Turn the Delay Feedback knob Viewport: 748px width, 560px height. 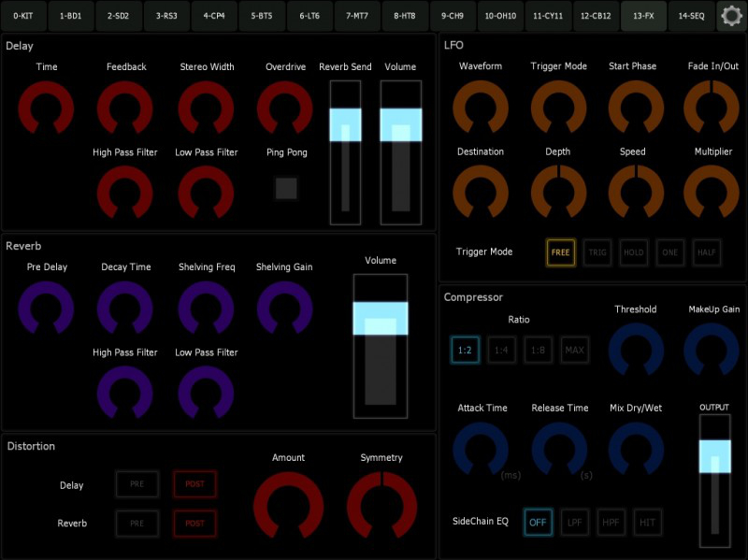125,108
